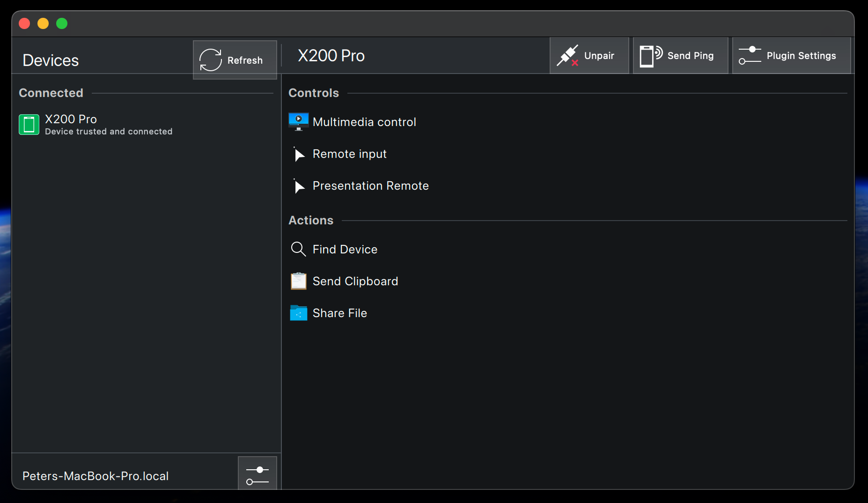Click the X200 Pro title header
The width and height of the screenshot is (868, 503).
331,55
